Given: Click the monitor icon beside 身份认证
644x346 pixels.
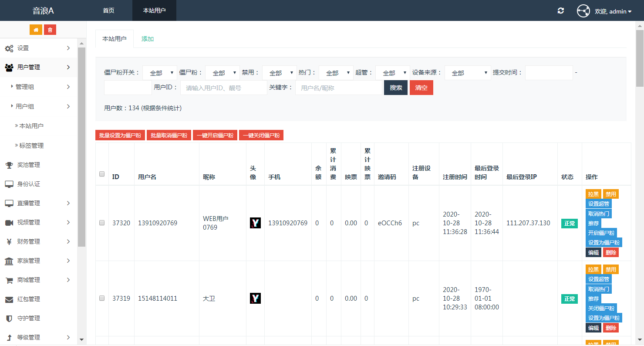Looking at the screenshot, I should 9,184.
